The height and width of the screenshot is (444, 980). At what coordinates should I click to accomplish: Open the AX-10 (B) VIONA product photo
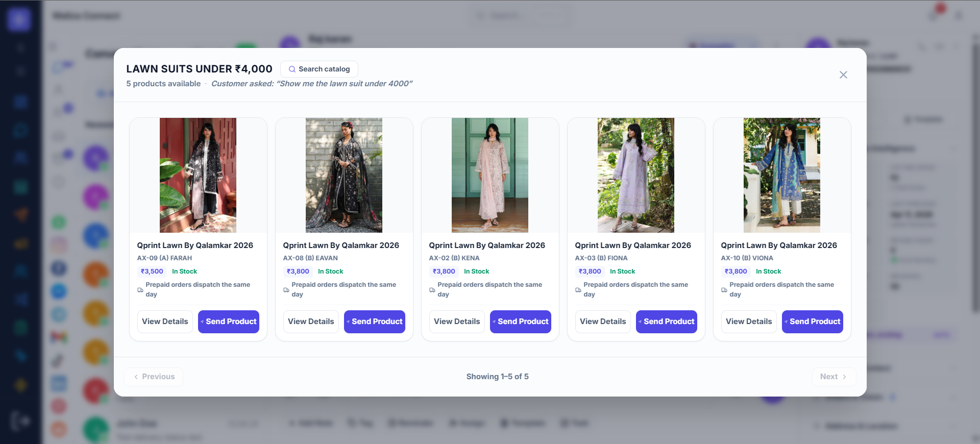[782, 175]
